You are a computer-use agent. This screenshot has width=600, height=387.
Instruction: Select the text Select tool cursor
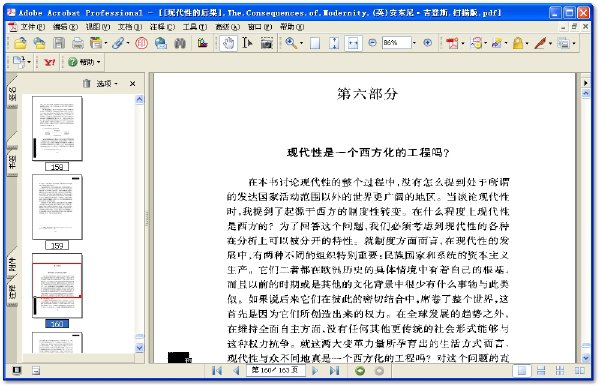tap(247, 43)
